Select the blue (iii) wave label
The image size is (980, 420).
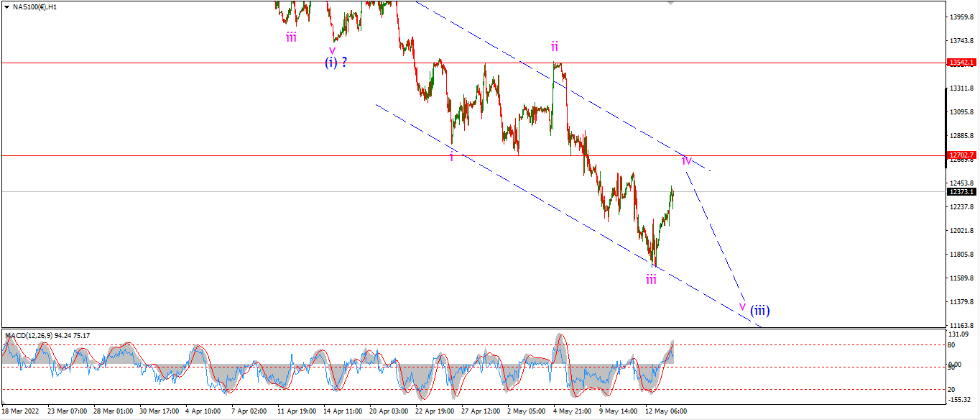click(x=760, y=311)
